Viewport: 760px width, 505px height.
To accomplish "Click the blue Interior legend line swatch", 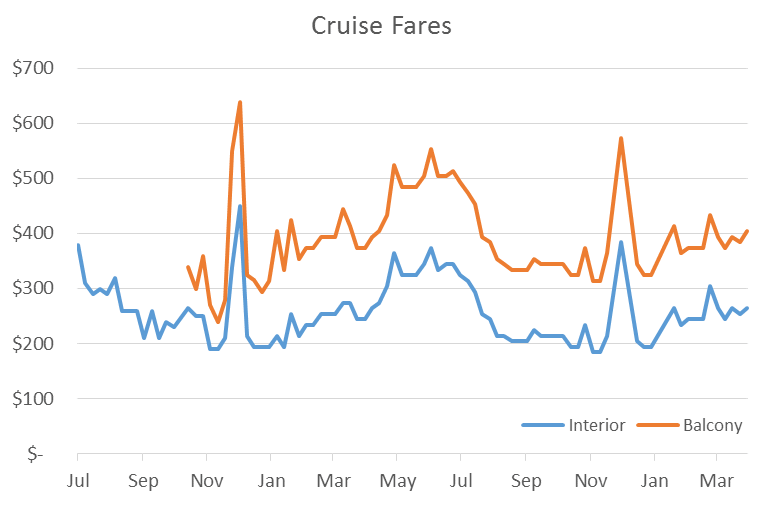I will click(x=543, y=426).
